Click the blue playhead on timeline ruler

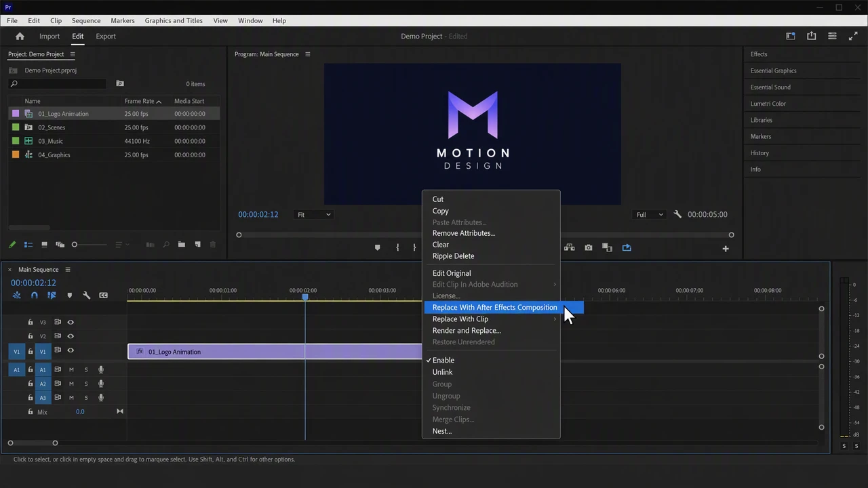coord(305,297)
